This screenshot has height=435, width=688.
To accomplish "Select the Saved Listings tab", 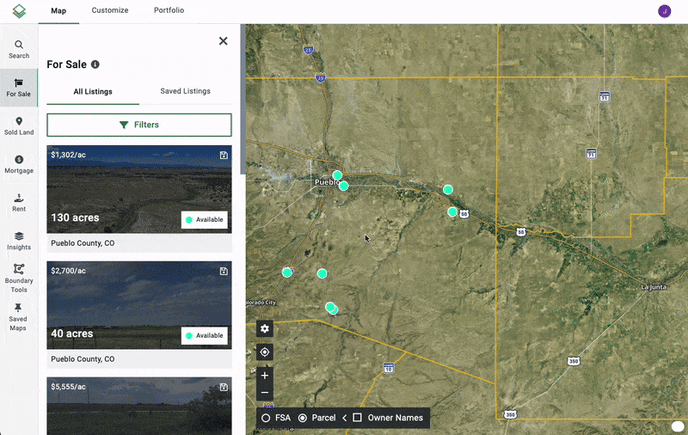I will (x=185, y=91).
